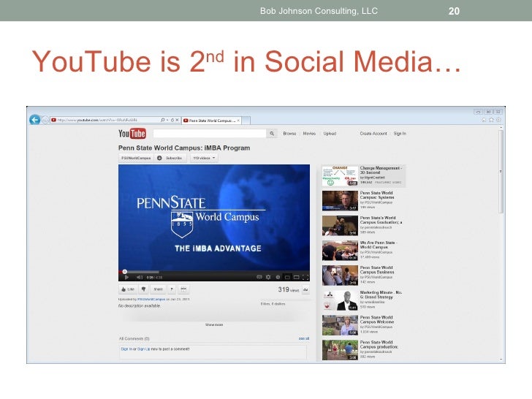Open the Upload menu item

coord(330,134)
